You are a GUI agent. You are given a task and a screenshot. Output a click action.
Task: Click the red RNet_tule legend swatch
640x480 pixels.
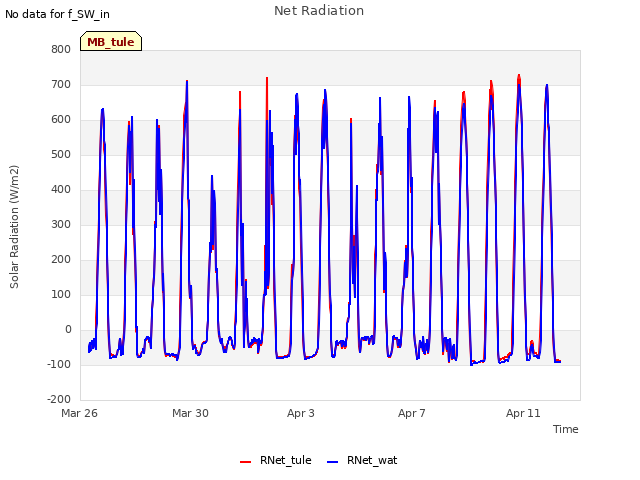pyautogui.click(x=245, y=462)
